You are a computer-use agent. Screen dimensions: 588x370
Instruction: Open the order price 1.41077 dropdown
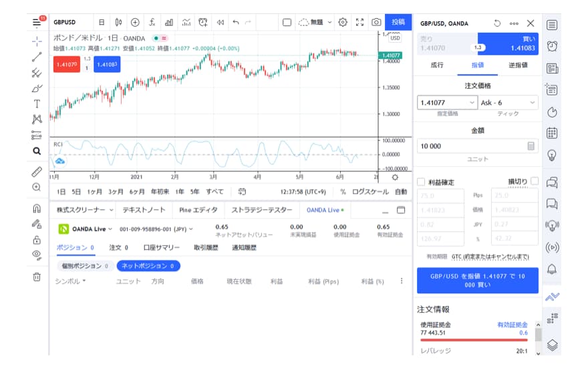pyautogui.click(x=447, y=103)
